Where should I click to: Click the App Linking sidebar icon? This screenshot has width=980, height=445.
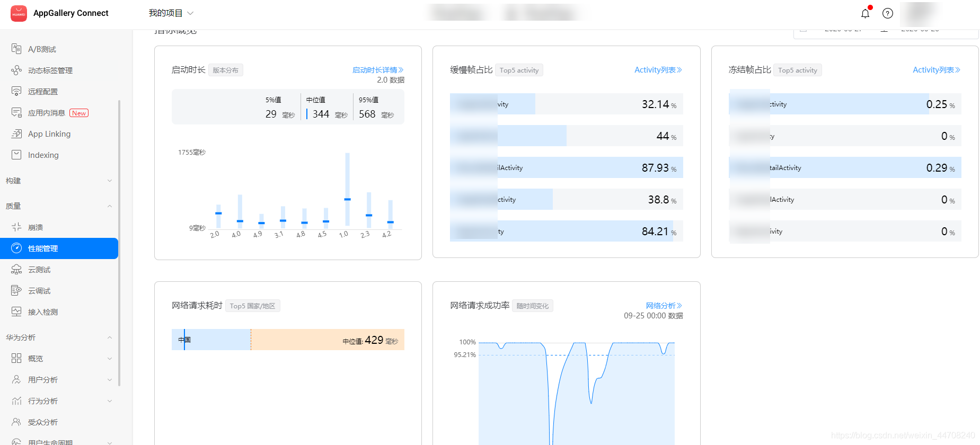click(x=16, y=133)
